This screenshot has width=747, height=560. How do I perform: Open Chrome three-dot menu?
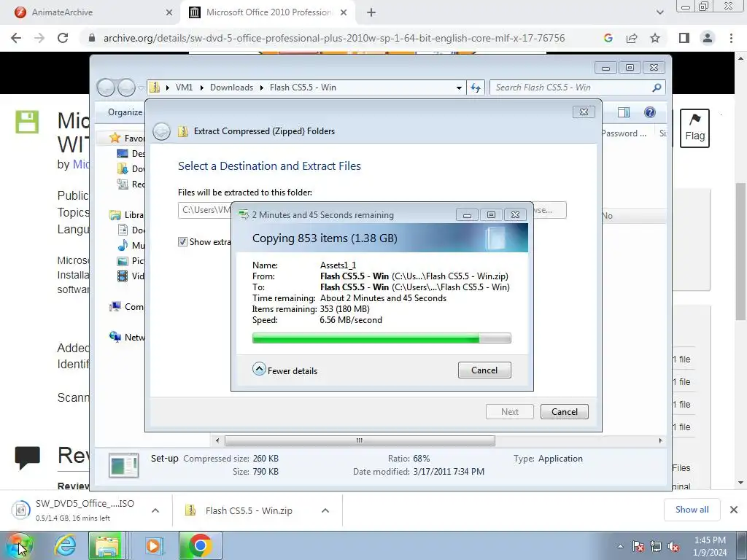click(x=731, y=38)
